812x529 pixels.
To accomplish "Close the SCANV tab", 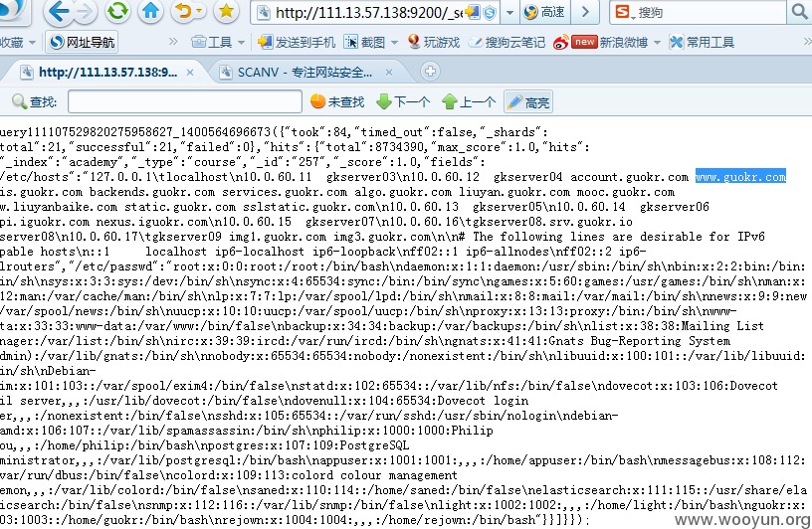I will [389, 73].
